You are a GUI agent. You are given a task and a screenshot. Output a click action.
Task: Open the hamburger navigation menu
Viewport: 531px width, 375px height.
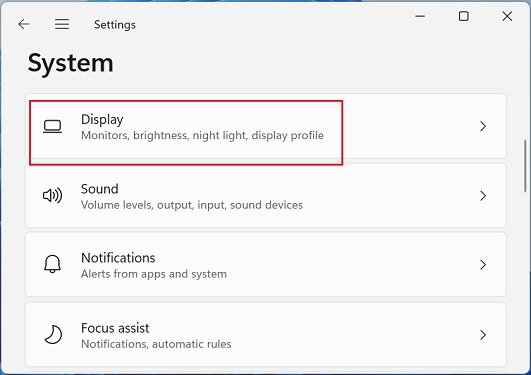pyautogui.click(x=62, y=24)
